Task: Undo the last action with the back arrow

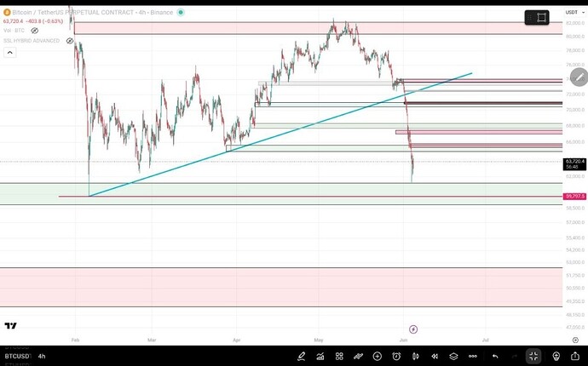Action: [x=495, y=357]
